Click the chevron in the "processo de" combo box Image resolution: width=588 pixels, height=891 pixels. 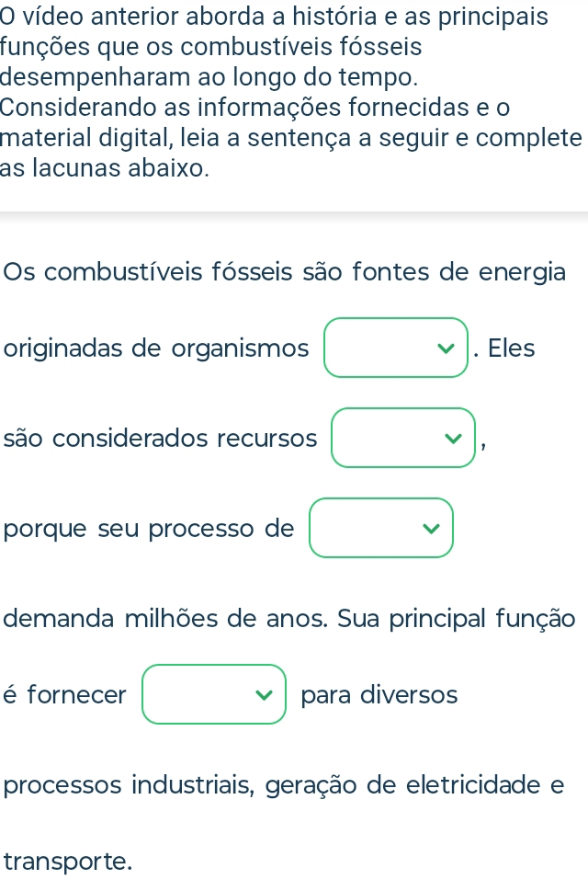tap(432, 529)
